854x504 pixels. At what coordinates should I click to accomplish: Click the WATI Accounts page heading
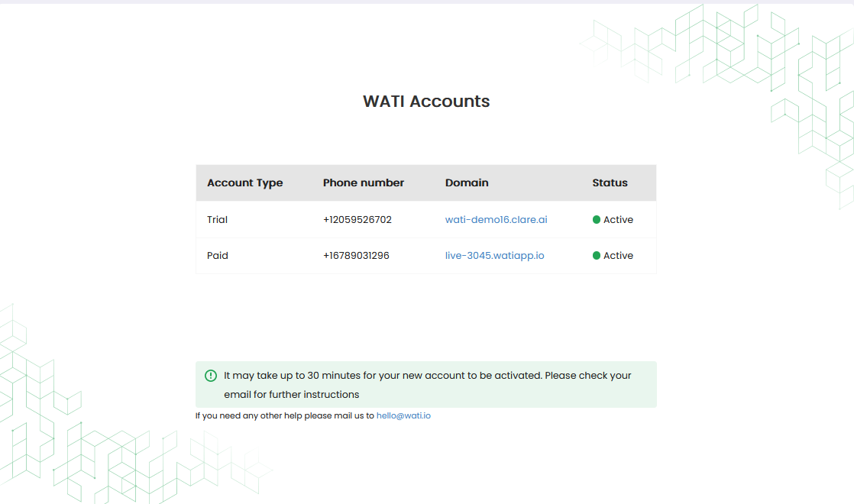pos(426,102)
